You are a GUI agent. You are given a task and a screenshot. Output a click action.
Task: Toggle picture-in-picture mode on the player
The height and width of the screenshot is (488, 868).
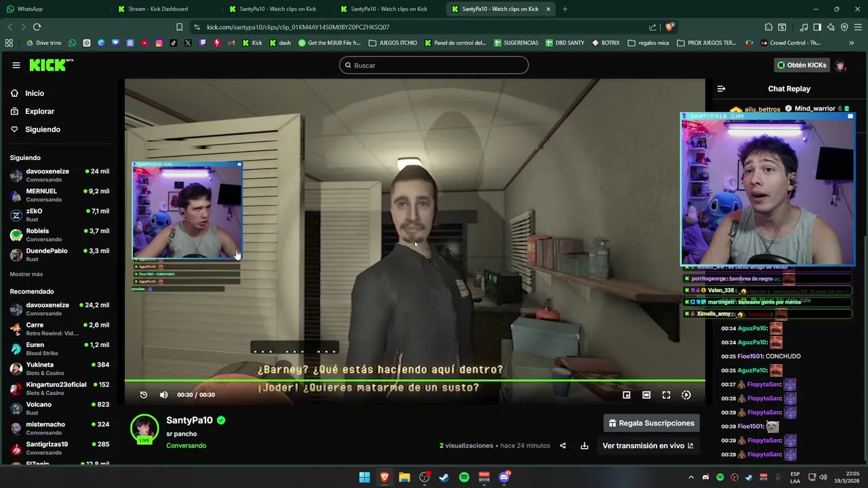[627, 394]
